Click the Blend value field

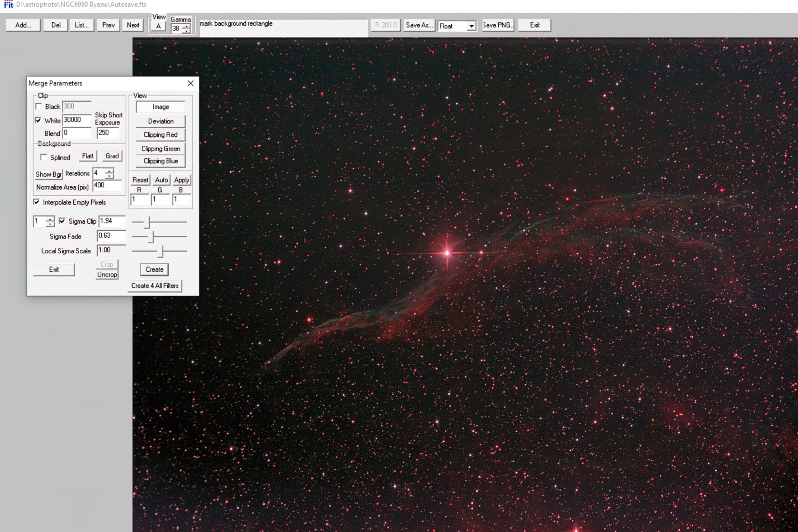coord(76,133)
